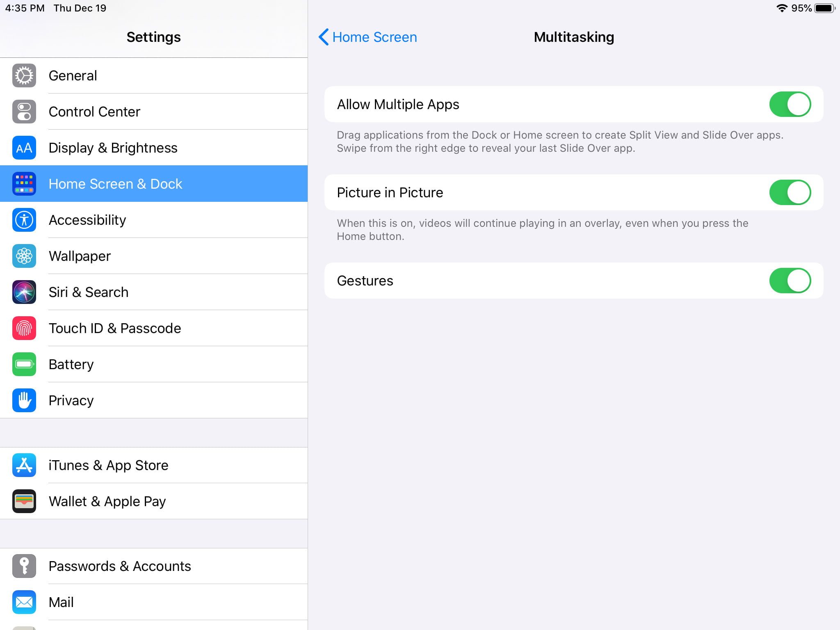Tap the Accessibility figure icon
Viewport: 840px width, 630px height.
[x=24, y=220]
